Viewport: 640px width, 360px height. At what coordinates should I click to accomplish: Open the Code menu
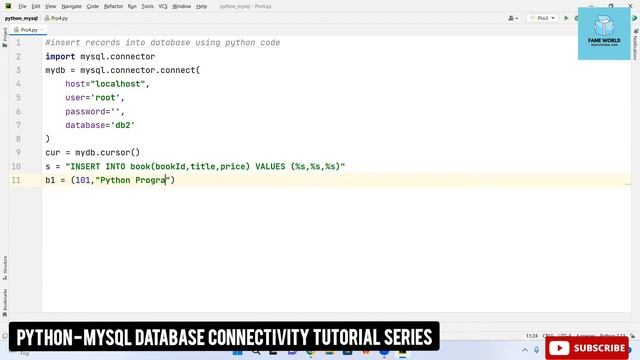[93, 7]
